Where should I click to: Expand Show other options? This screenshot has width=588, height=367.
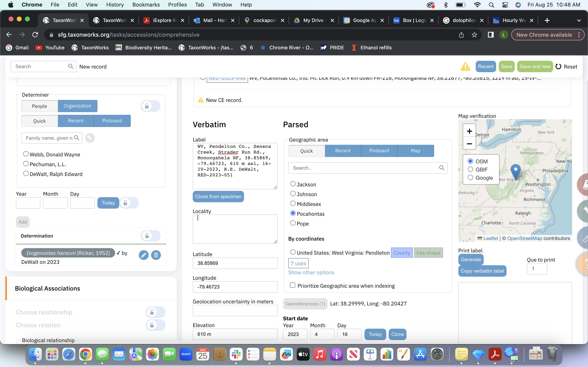pos(311,272)
